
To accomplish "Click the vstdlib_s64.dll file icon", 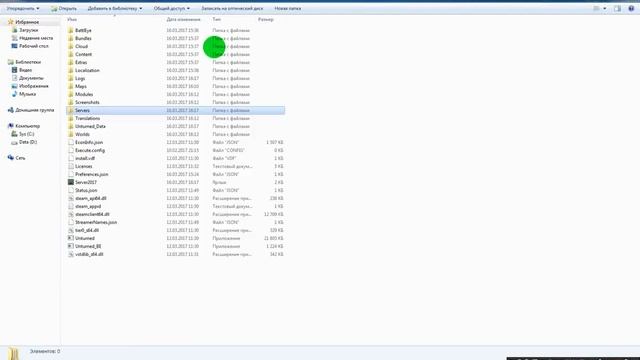I will (x=71, y=254).
